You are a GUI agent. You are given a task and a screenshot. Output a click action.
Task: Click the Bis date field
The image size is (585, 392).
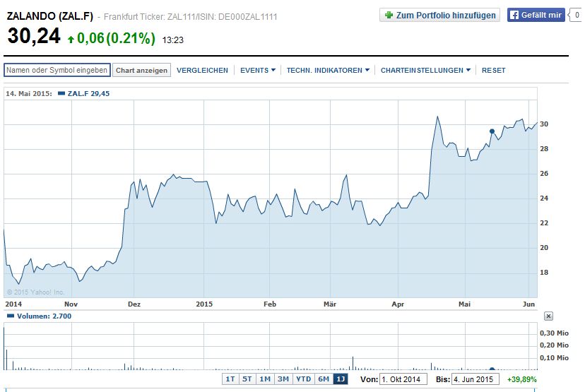tap(475, 379)
